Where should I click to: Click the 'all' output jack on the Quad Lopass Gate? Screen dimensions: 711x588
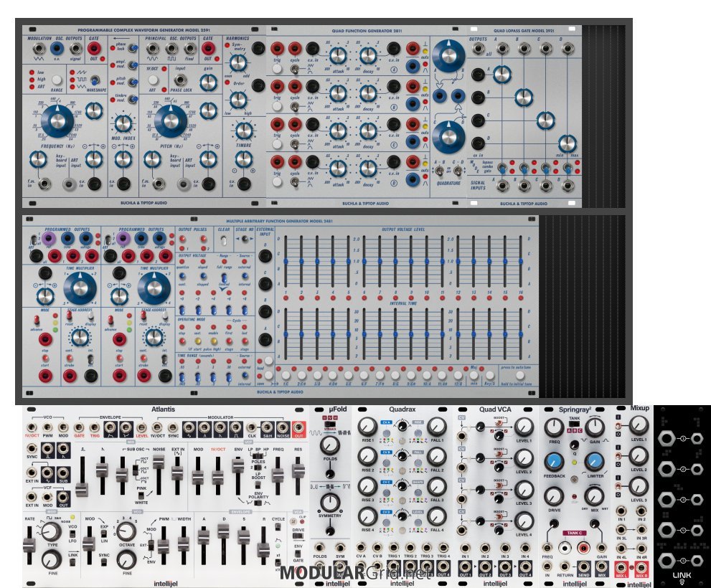pos(478,49)
